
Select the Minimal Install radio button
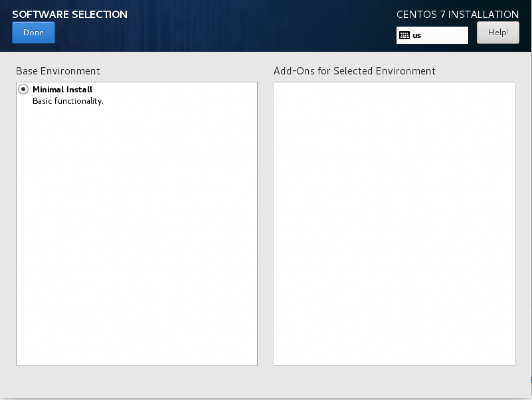pyautogui.click(x=23, y=89)
